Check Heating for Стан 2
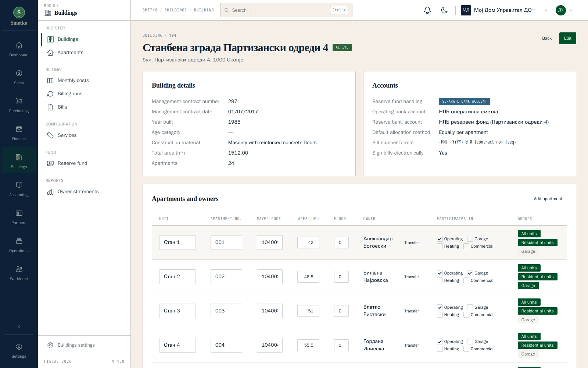This screenshot has width=588, height=368. [440, 280]
